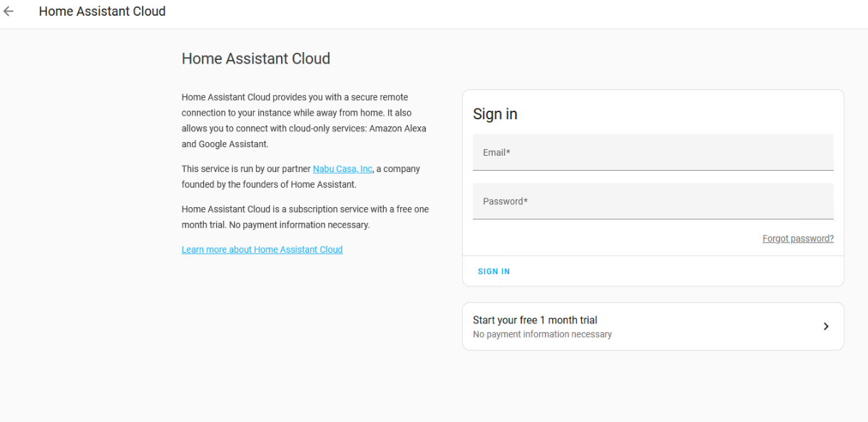868x422 pixels.
Task: Follow Learn more about Home Assistant Cloud link
Action: point(262,249)
